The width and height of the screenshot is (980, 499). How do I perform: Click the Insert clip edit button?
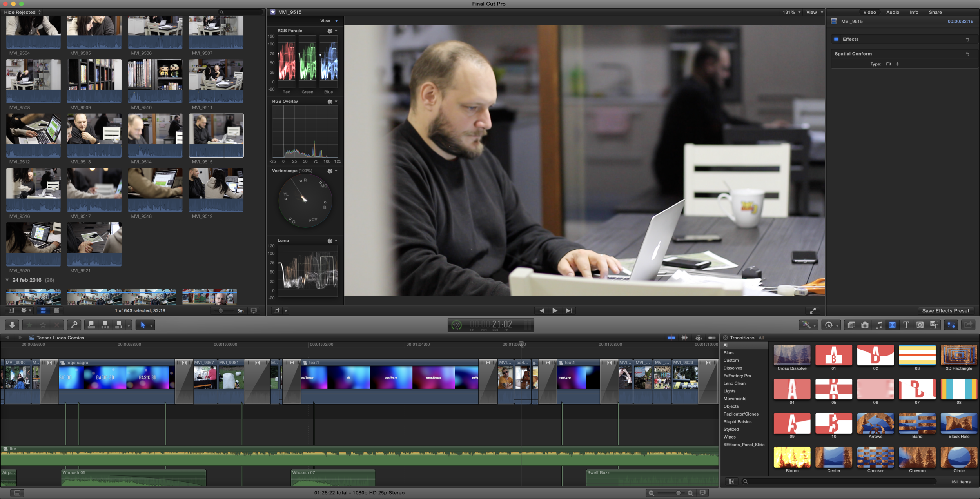[105, 325]
